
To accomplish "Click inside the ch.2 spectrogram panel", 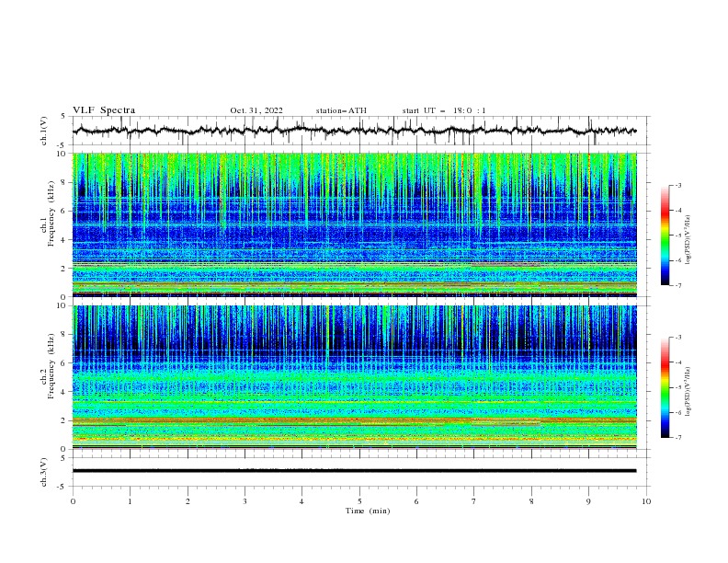I will (355, 377).
